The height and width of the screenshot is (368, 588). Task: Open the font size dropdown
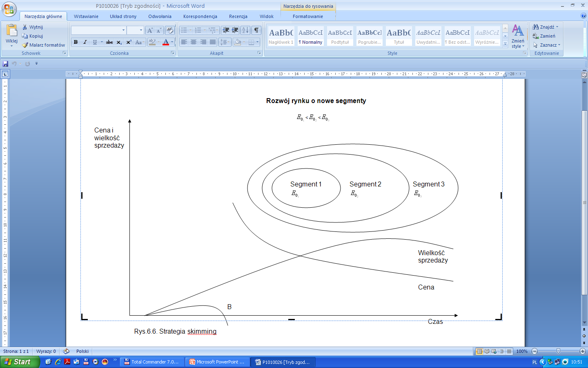[x=141, y=30]
